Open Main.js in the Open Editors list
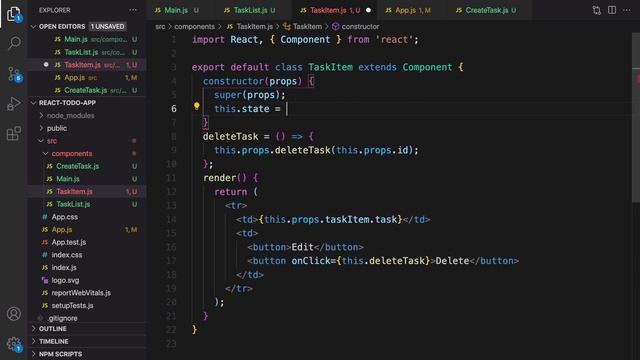640x360 pixels. pos(87,39)
